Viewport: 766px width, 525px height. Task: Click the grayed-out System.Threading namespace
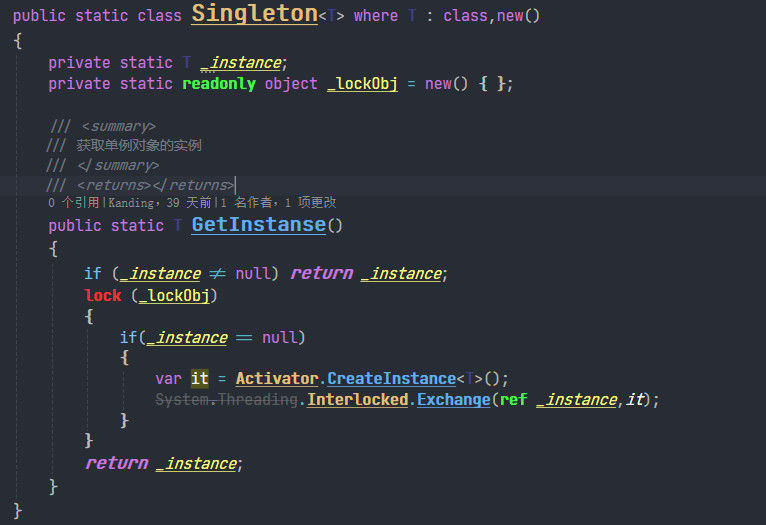[x=228, y=400]
